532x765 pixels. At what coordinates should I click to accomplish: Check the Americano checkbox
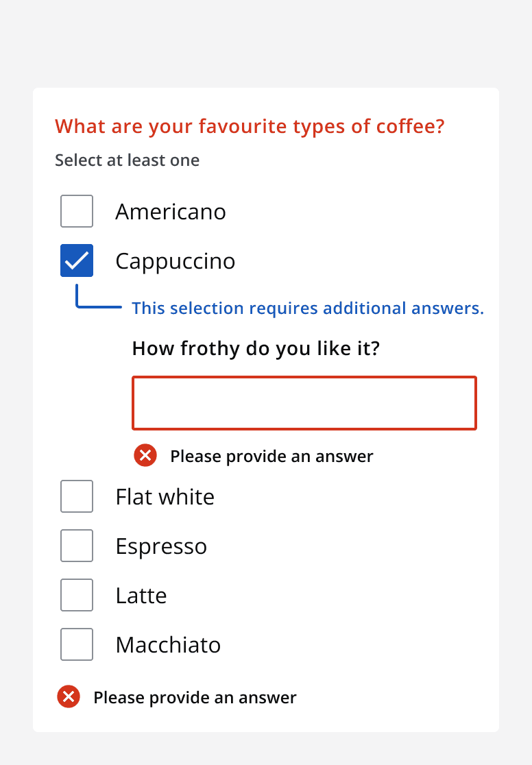tap(76, 211)
